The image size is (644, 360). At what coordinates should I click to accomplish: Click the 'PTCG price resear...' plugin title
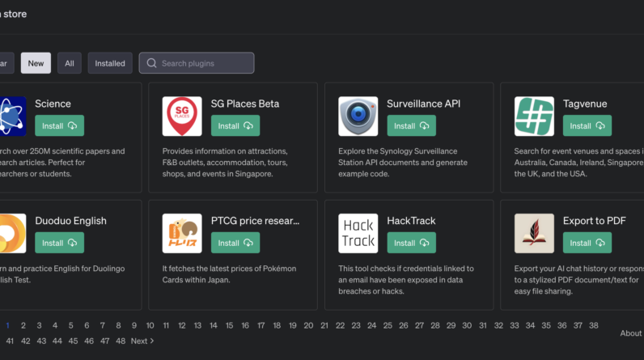pyautogui.click(x=255, y=221)
